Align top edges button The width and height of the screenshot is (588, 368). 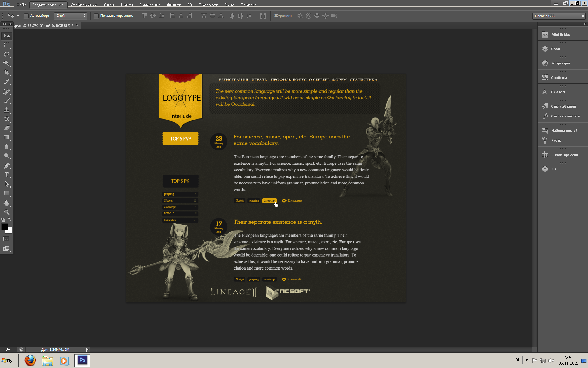click(x=145, y=16)
